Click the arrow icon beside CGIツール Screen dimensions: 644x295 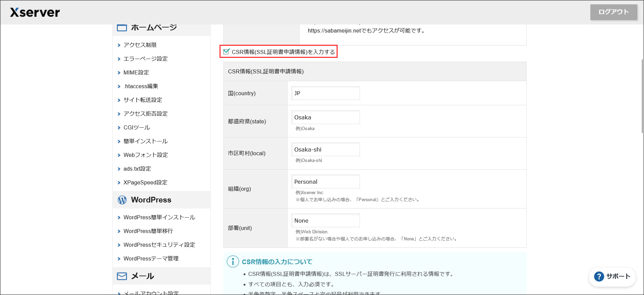[119, 128]
